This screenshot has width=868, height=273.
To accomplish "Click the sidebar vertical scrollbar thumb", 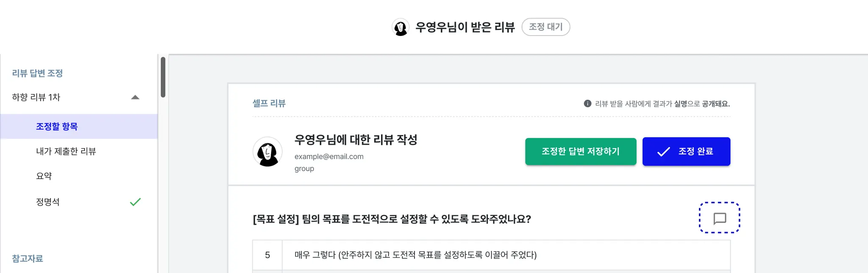I will pos(163,77).
